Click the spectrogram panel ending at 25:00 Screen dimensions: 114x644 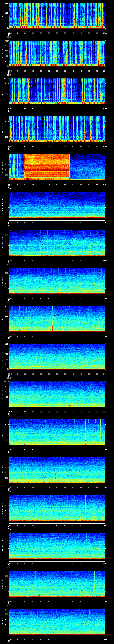(57, 394)
